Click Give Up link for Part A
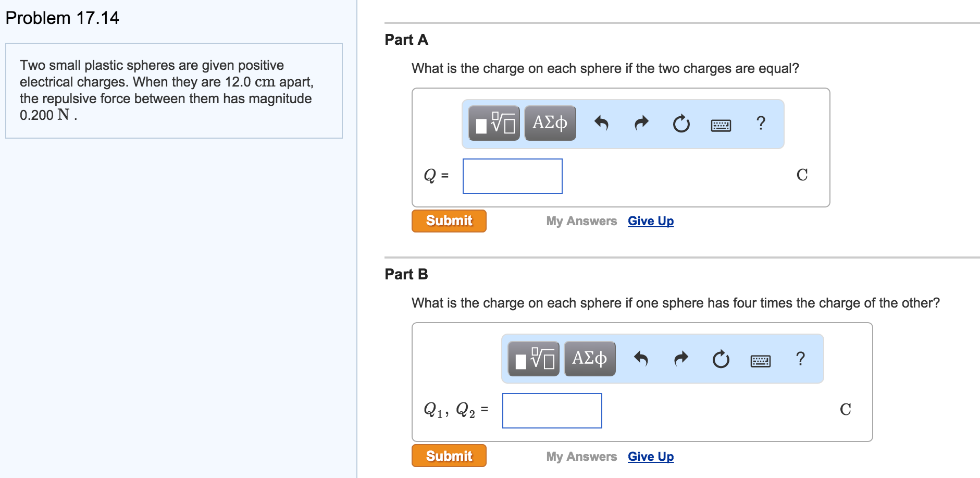Viewport: 980px width, 478px height. click(651, 221)
